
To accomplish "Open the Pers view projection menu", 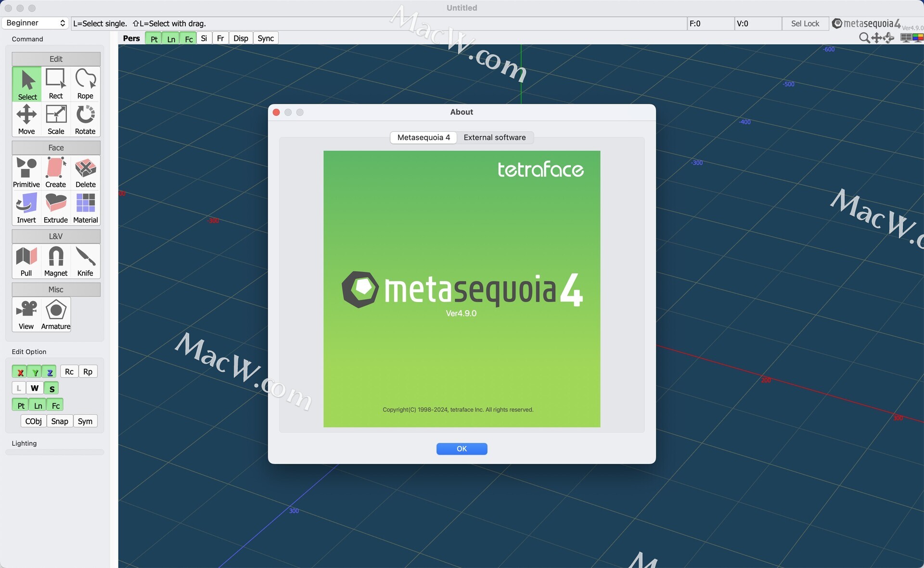I will tap(131, 38).
